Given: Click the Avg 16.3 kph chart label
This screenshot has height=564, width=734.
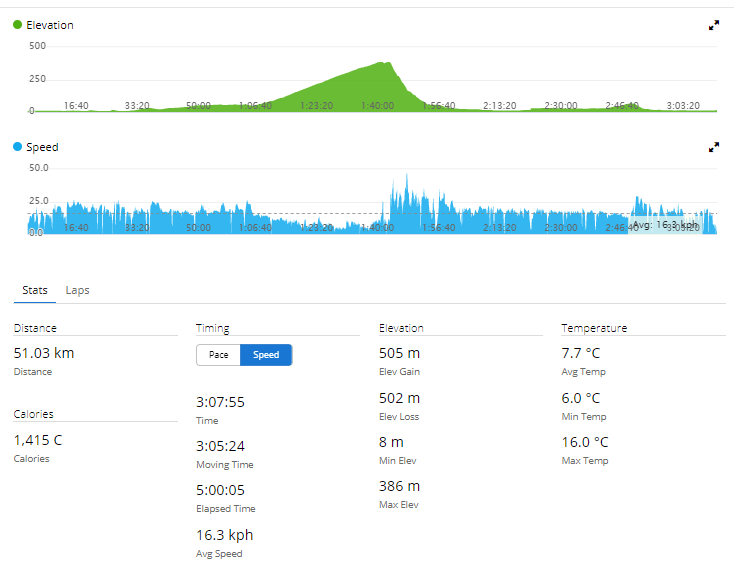Looking at the screenshot, I should [x=665, y=225].
